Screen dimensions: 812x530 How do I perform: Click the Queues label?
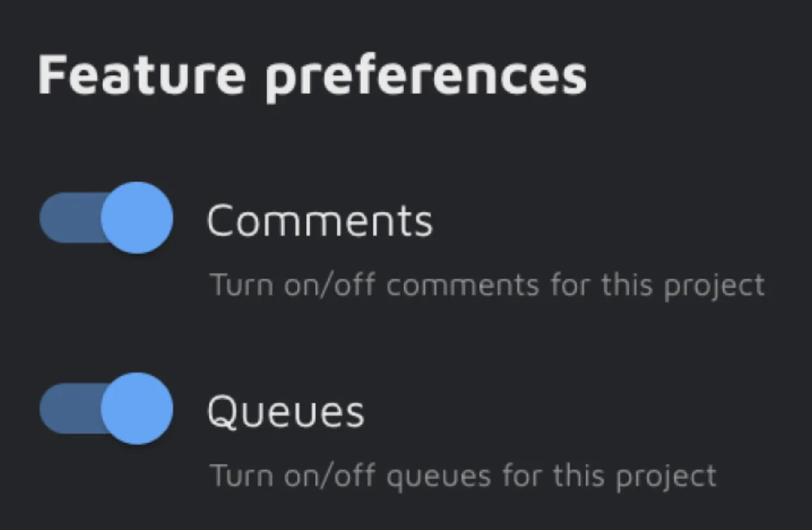tap(285, 411)
